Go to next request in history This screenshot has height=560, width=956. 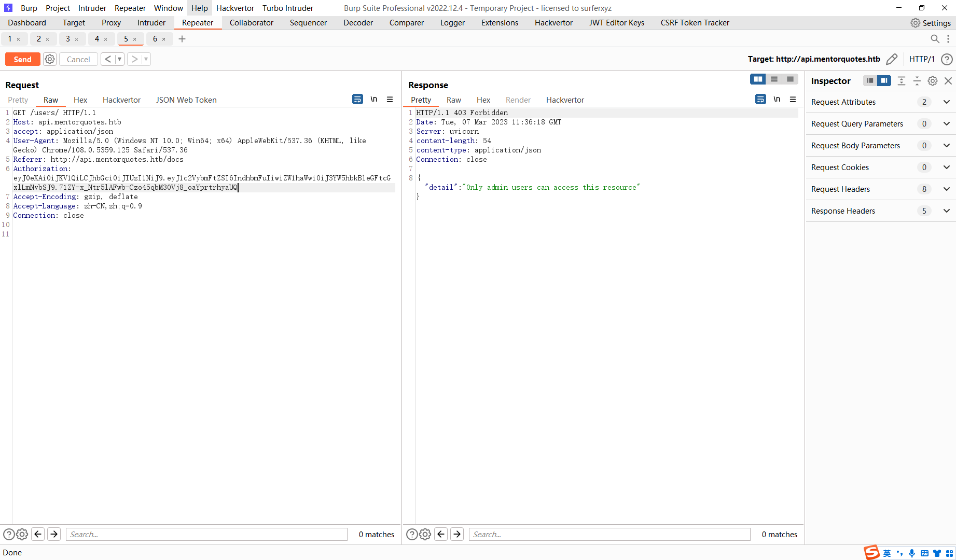click(134, 59)
